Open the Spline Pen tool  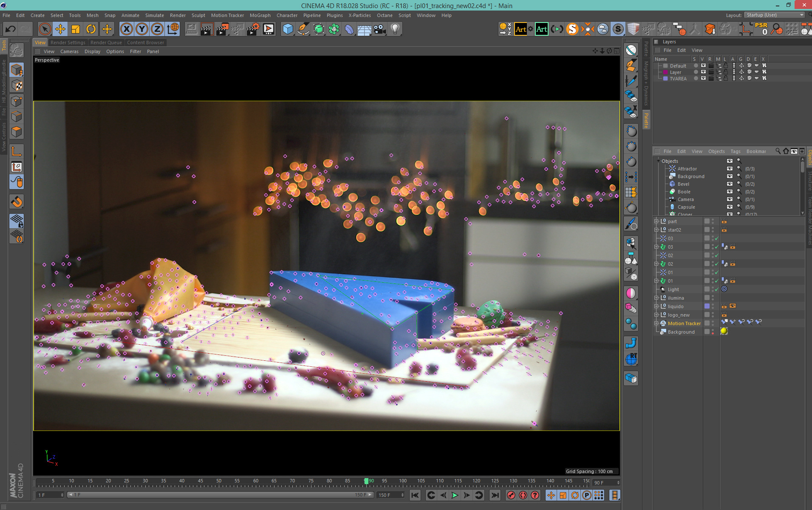(303, 29)
